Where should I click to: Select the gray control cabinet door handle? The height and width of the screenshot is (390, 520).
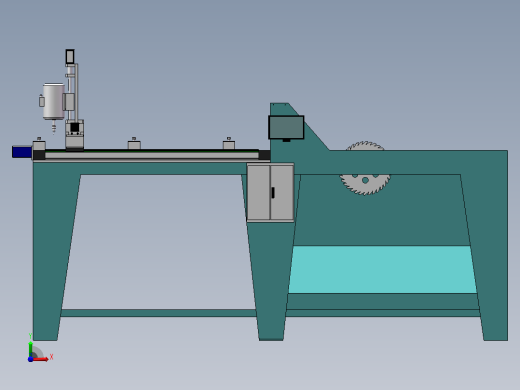pos(273,193)
